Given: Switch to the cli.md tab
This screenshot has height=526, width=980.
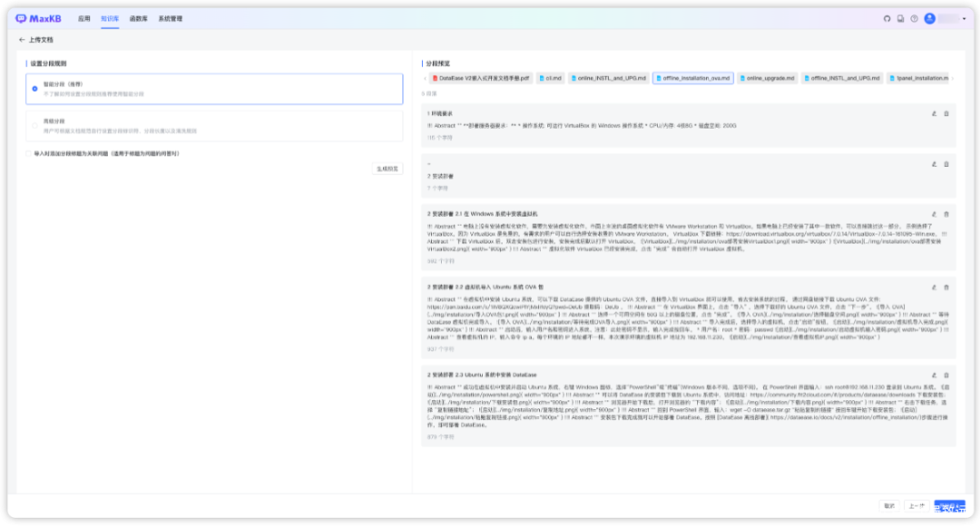Looking at the screenshot, I should [x=550, y=78].
